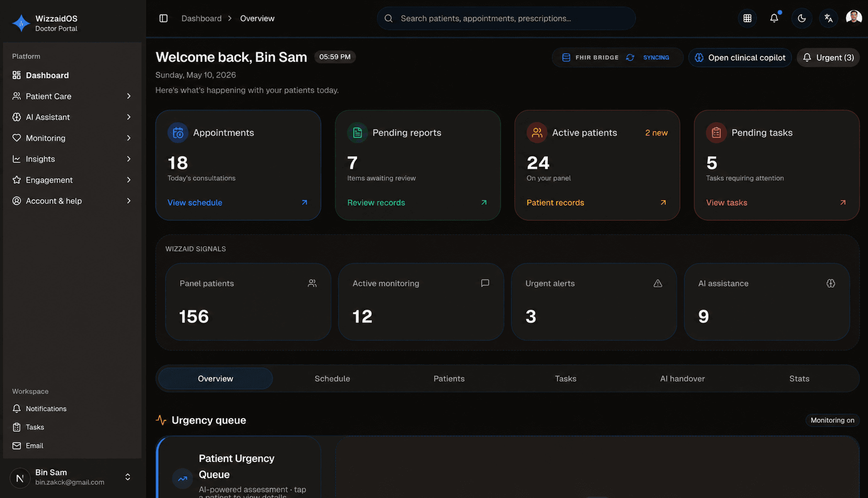Click the Active monitoring 12 card
Viewport: 868px width, 498px height.
click(421, 302)
